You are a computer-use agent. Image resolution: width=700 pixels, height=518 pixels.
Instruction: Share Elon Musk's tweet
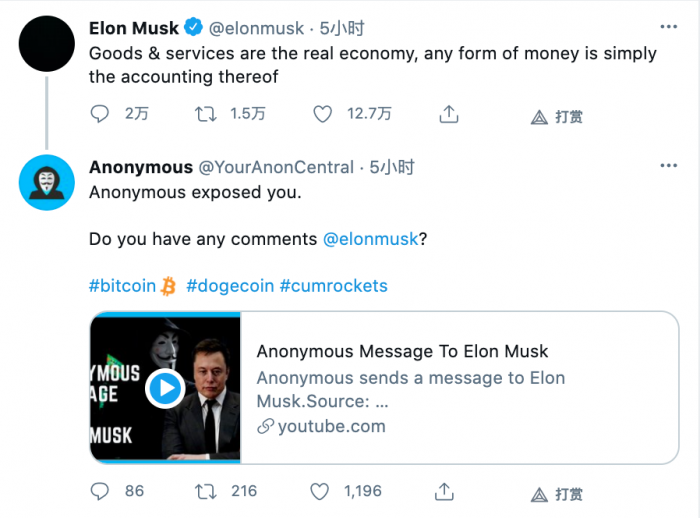449,115
